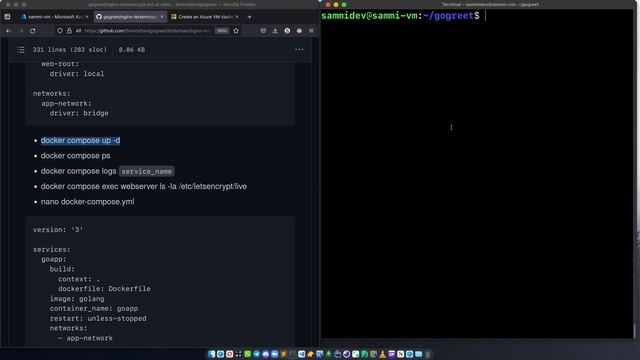Open Telegram from the dock

[256, 354]
